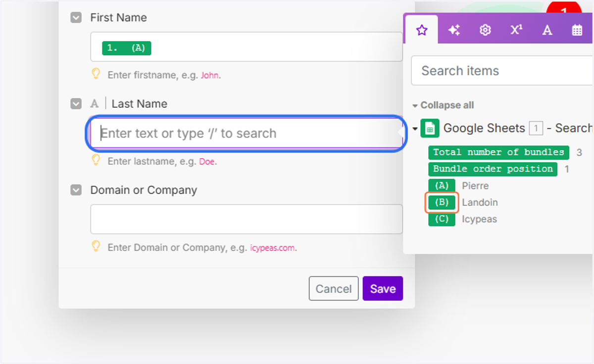The height and width of the screenshot is (364, 594).
Task: Click the Google Sheets module icon
Action: [430, 129]
